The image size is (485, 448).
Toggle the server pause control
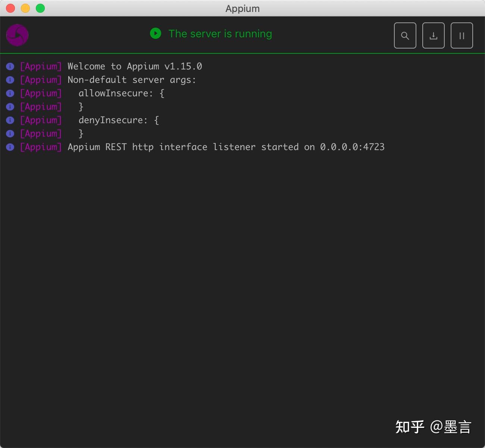[x=461, y=35]
